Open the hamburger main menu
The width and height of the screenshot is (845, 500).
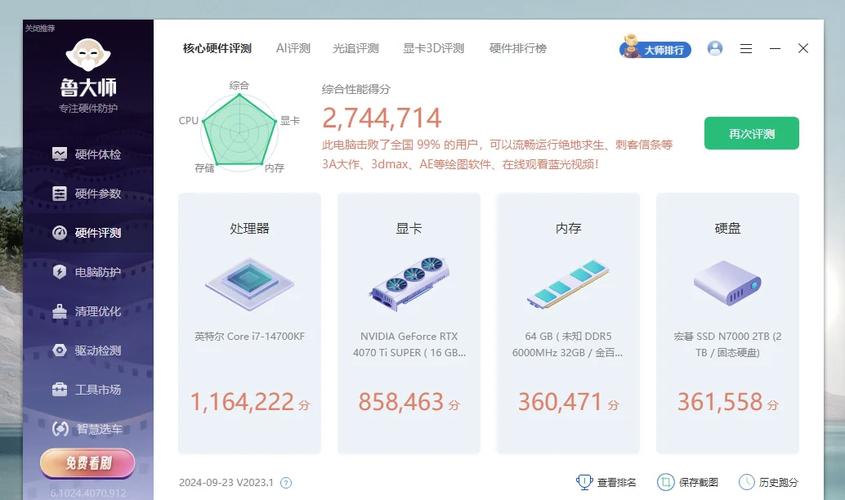click(x=746, y=48)
